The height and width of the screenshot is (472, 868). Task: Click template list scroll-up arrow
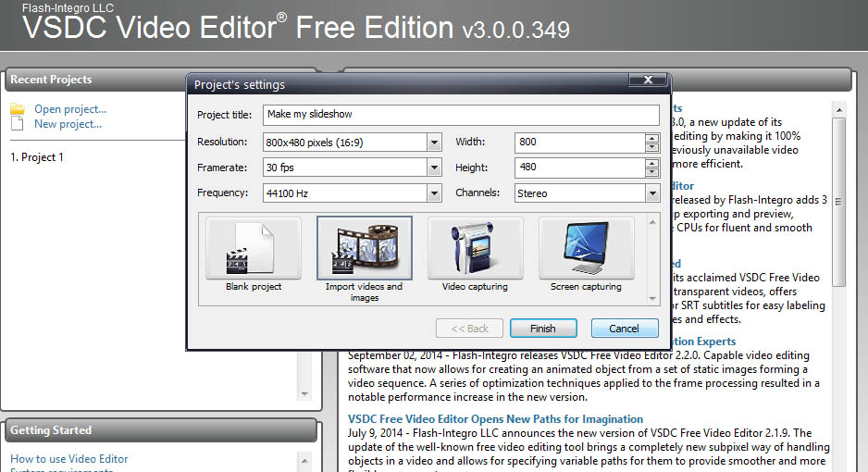click(652, 222)
